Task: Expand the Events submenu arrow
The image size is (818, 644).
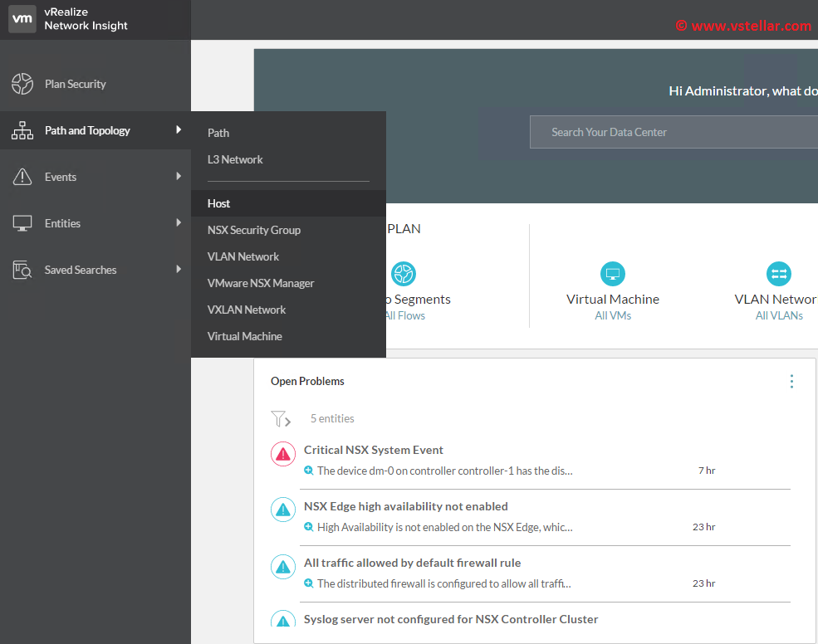Action: click(179, 177)
